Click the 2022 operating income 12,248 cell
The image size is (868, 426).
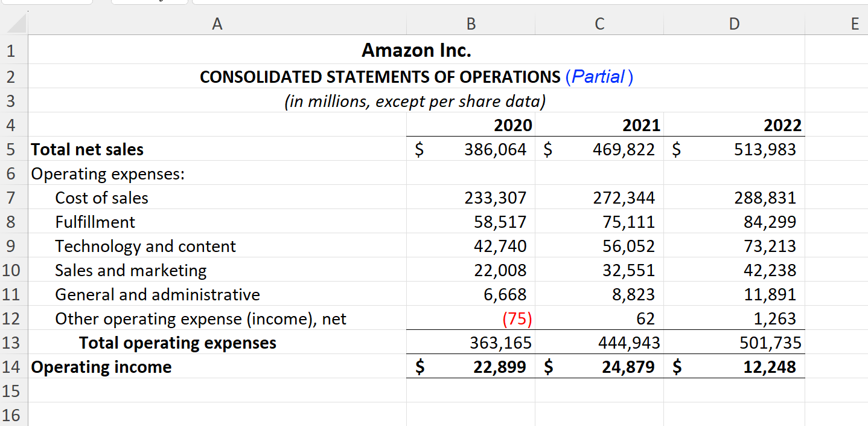[x=734, y=367]
